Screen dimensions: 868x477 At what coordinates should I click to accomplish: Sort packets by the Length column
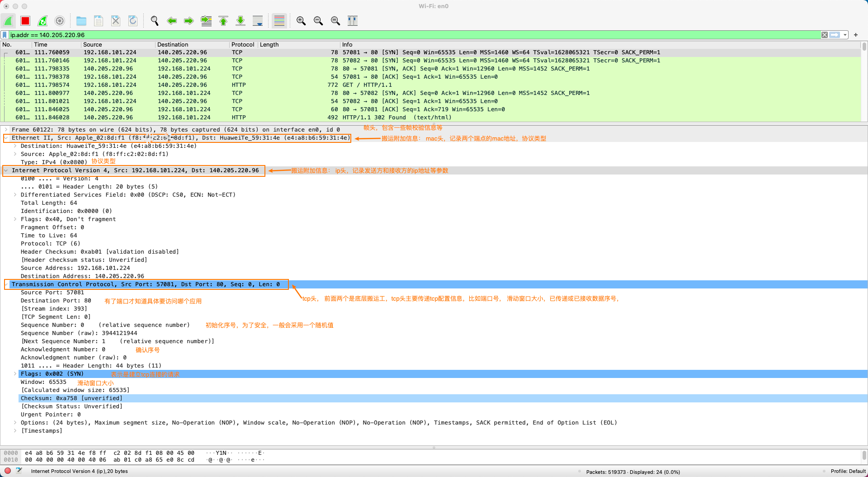298,44
